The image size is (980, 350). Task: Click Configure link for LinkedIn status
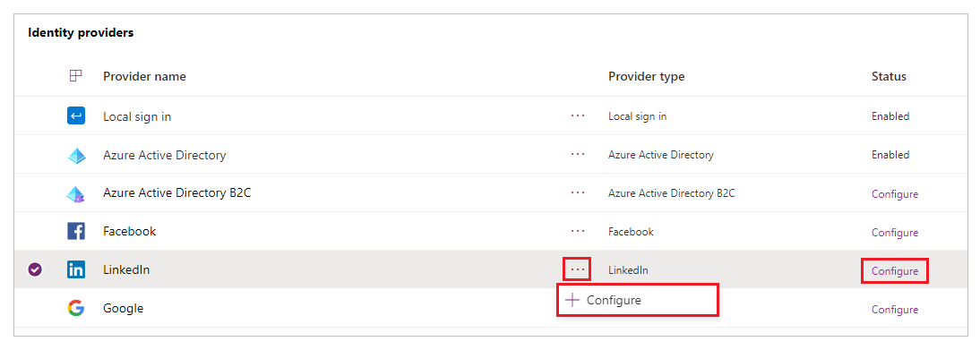[894, 271]
